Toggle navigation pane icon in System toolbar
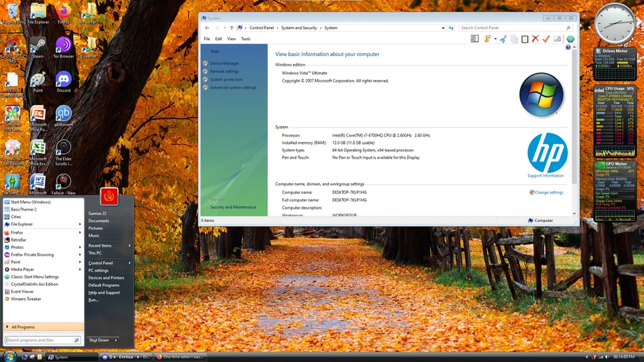This screenshot has height=362, width=644. point(474,39)
